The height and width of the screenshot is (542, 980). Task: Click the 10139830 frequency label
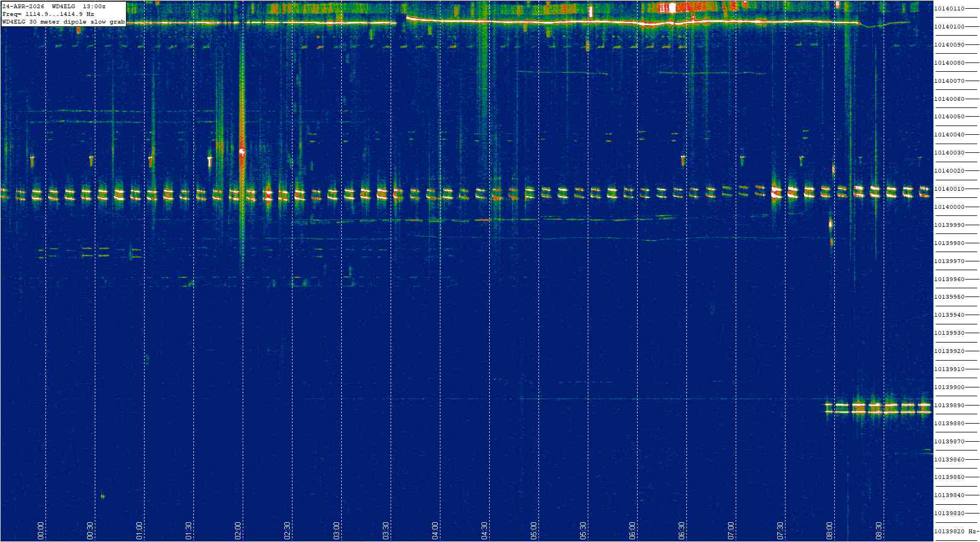point(949,514)
